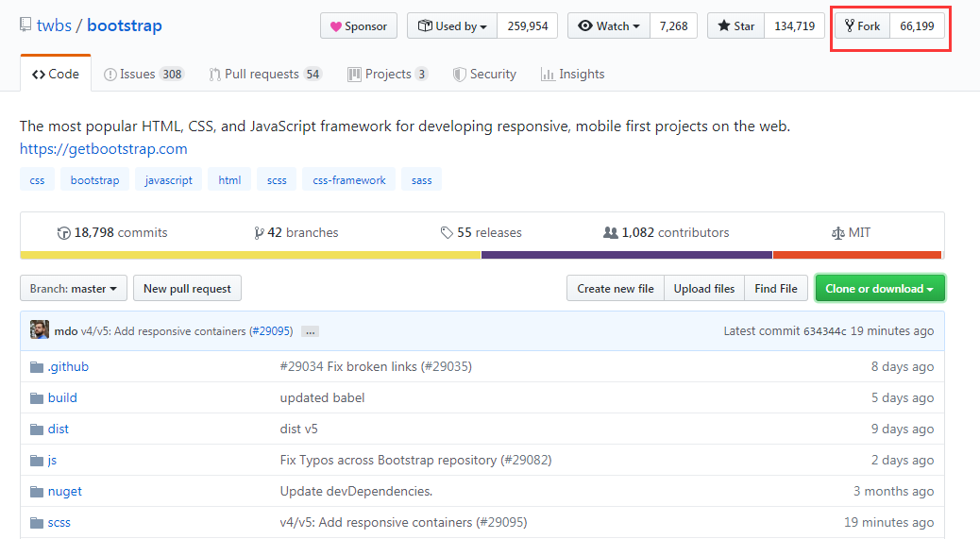Image resolution: width=980 pixels, height=539 pixels.
Task: Switch to the Issues tab
Action: point(144,74)
